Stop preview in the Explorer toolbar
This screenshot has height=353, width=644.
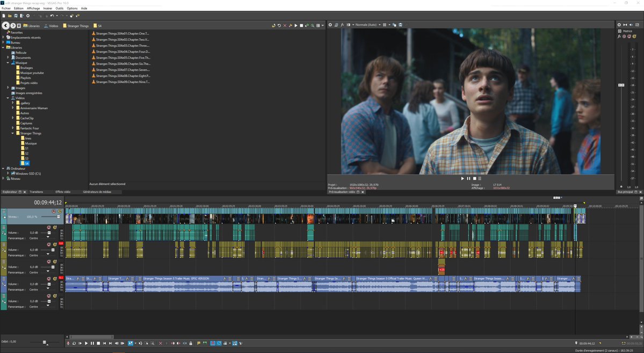click(301, 25)
